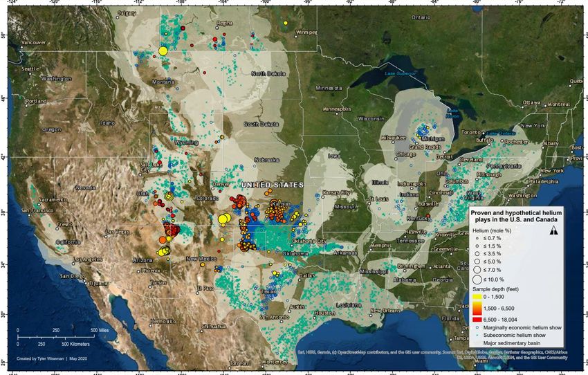Click the Ontario province label
The width and height of the screenshot is (588, 375).
[421, 17]
